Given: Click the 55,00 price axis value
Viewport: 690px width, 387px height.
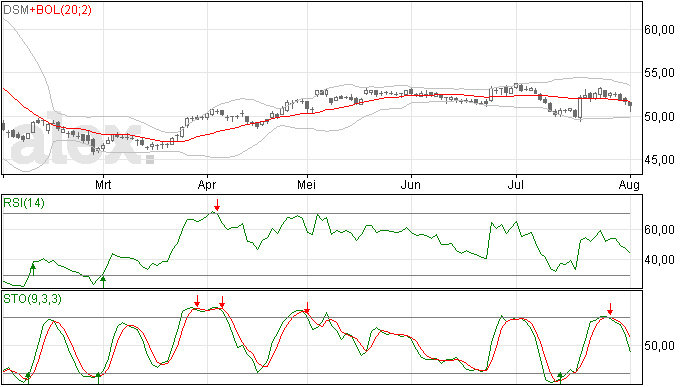Looking at the screenshot, I should [x=659, y=73].
